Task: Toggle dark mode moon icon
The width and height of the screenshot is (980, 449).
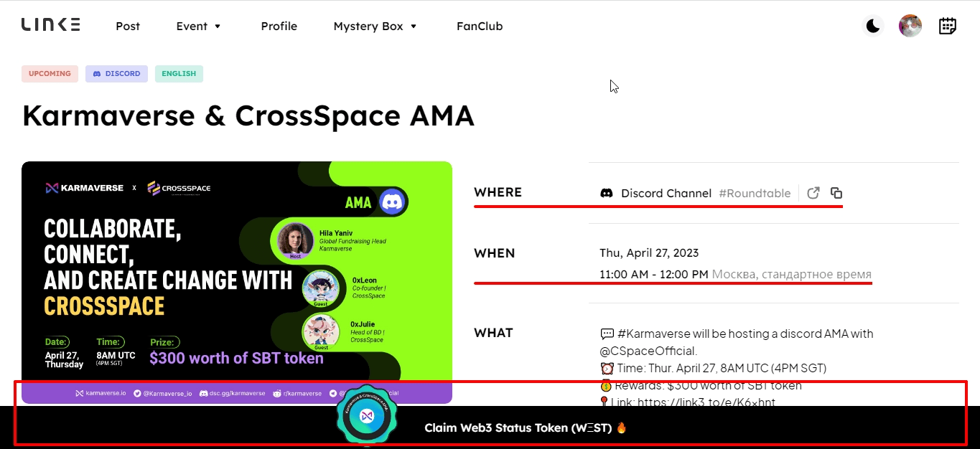Action: click(x=873, y=26)
